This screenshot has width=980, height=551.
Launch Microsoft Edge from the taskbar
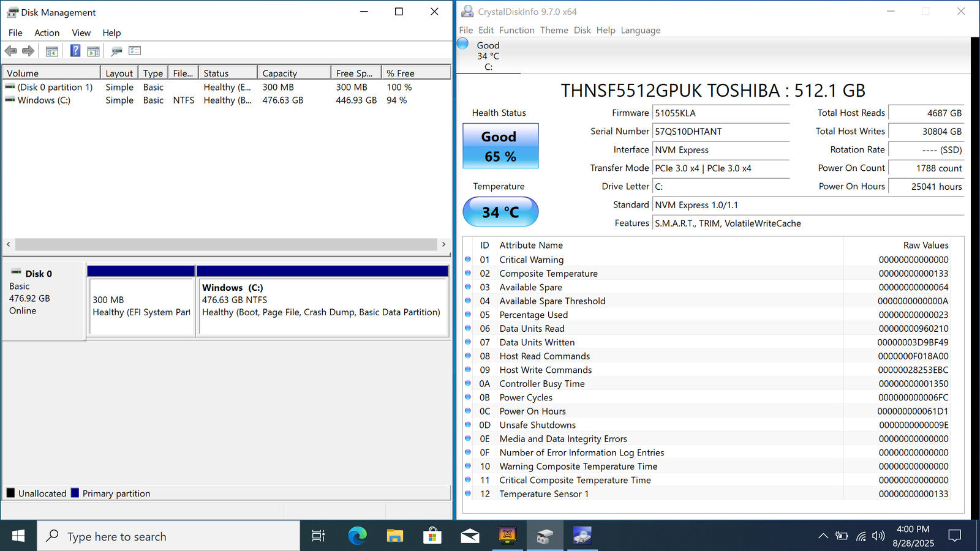click(357, 536)
